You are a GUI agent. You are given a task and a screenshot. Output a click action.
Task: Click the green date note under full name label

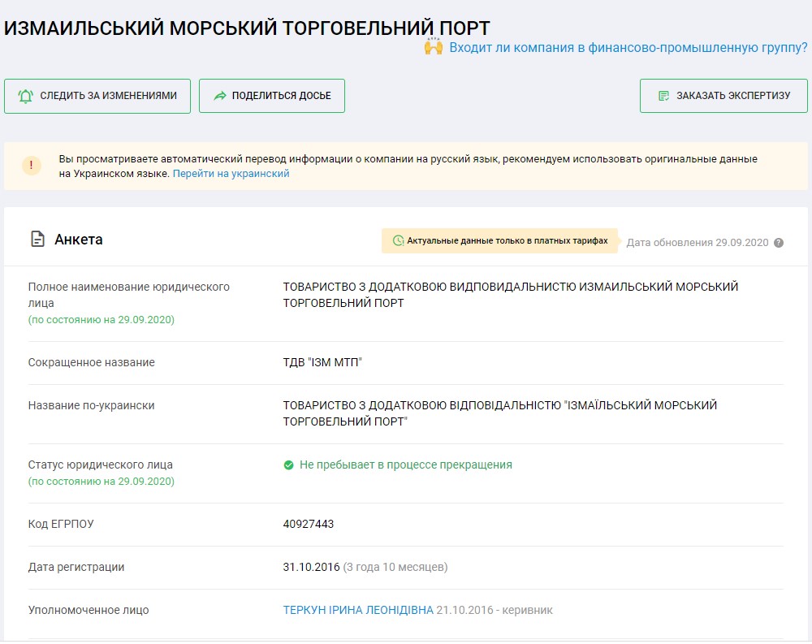pyautogui.click(x=101, y=320)
